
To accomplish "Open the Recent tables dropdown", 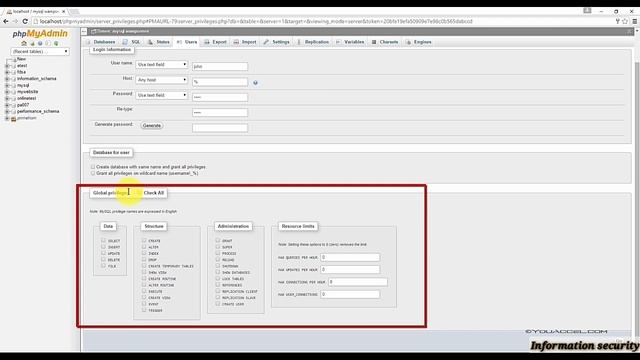I will click(40, 51).
